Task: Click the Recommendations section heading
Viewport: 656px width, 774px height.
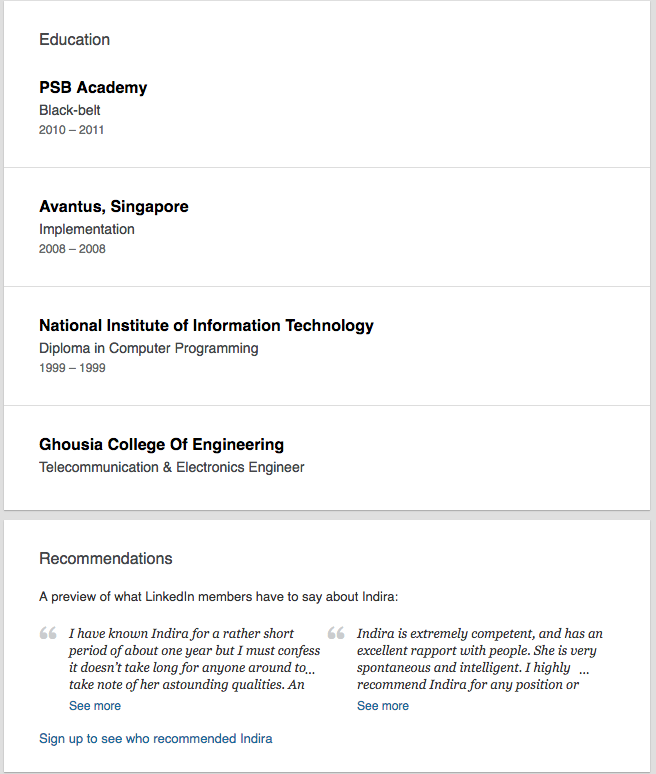Action: click(x=105, y=559)
